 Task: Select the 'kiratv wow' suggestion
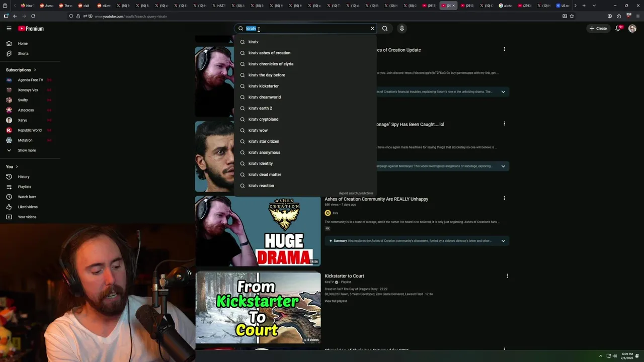point(305,130)
